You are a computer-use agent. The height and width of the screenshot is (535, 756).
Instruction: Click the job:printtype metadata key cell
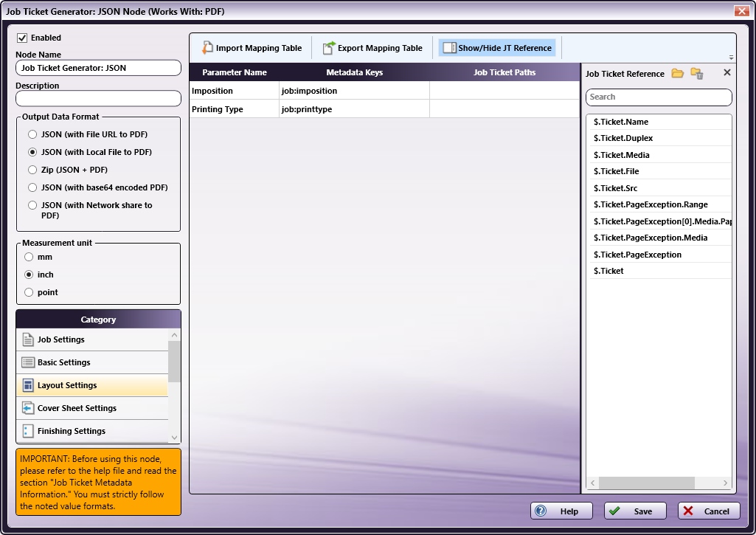click(354, 109)
